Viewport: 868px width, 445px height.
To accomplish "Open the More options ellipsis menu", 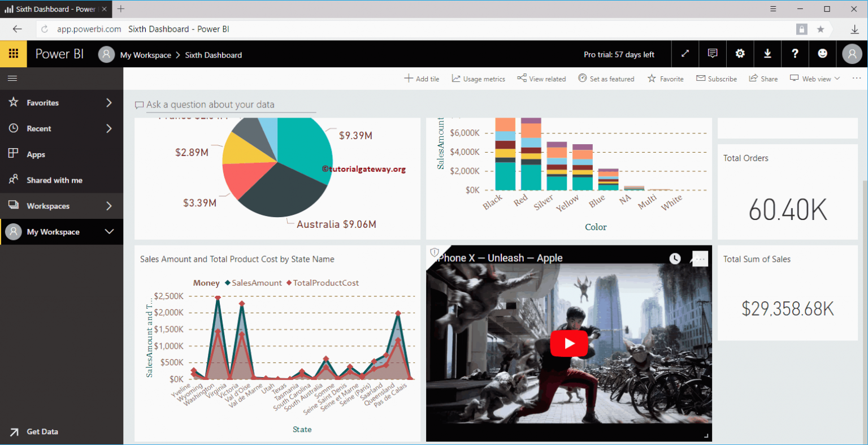I will point(857,79).
